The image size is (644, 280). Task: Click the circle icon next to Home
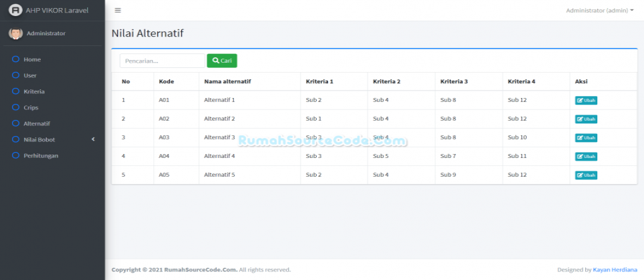pos(15,59)
